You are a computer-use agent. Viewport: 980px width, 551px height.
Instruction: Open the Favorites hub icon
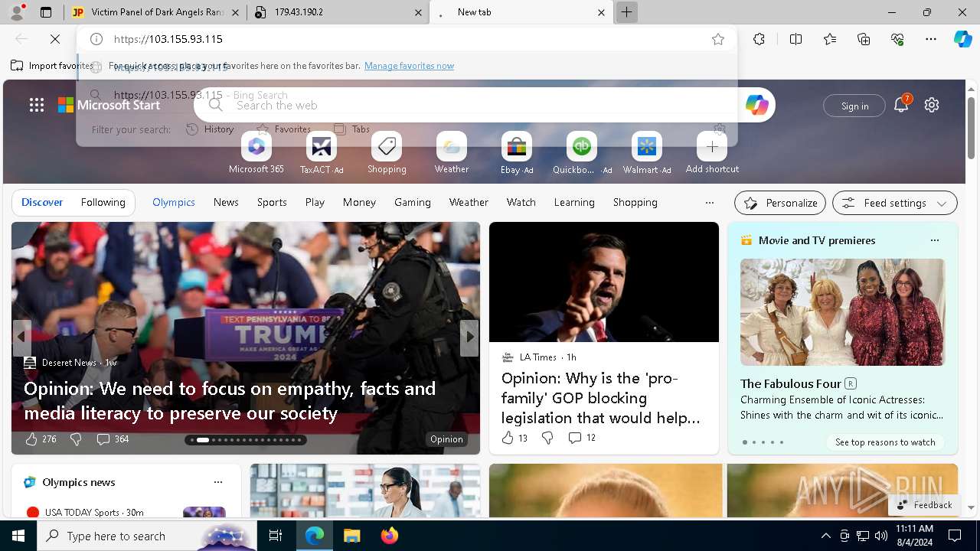pyautogui.click(x=830, y=39)
